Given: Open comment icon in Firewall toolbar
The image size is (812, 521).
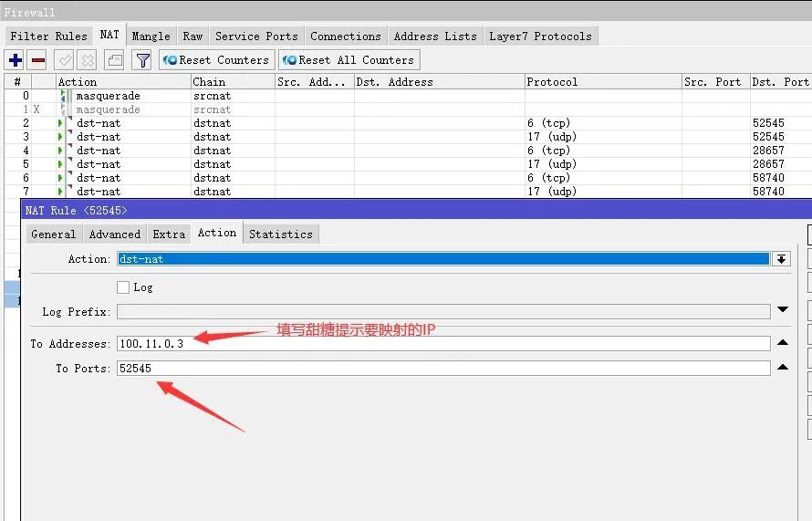Looking at the screenshot, I should 115,60.
